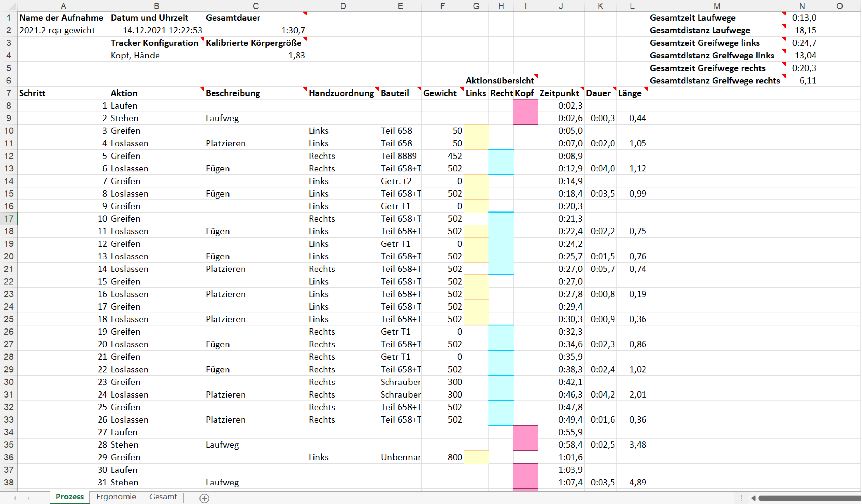This screenshot has width=862, height=504.
Task: Select weight cell '452'
Action: tap(443, 156)
